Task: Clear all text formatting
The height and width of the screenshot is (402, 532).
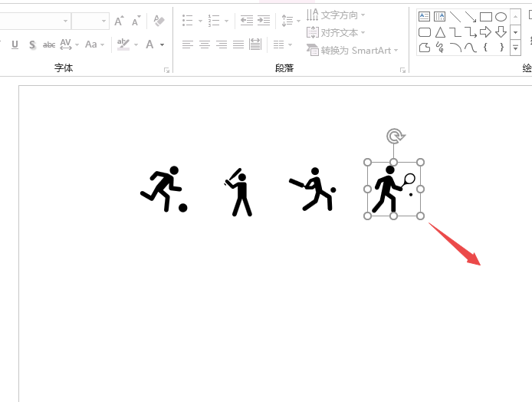Action: (159, 21)
